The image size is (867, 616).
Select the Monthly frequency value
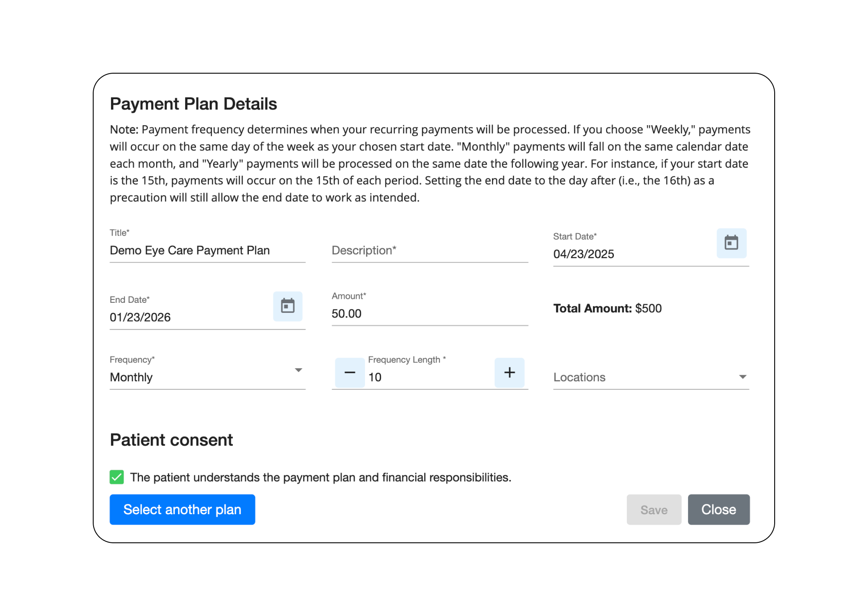coord(131,377)
